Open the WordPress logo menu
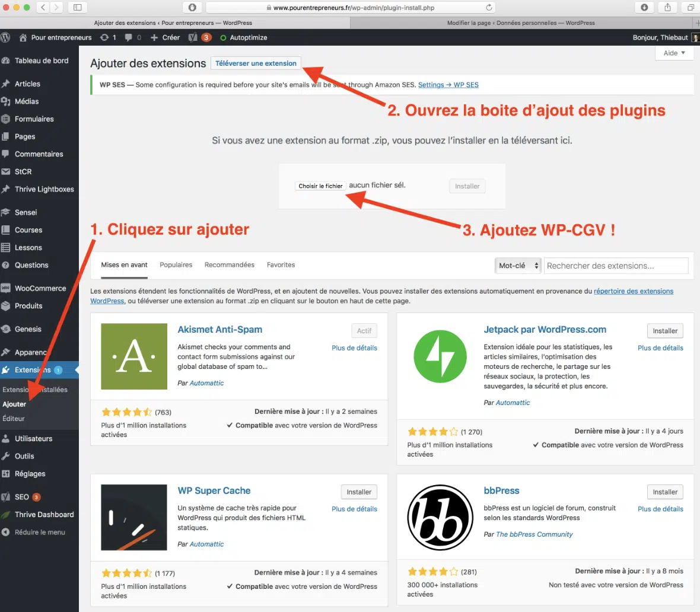Screen dimensions: 700x612 (5, 37)
